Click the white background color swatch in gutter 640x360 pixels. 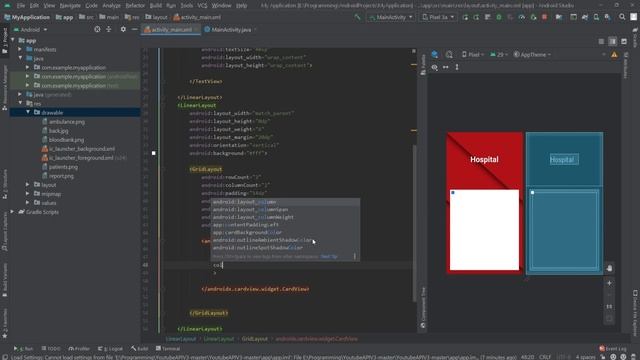click(153, 153)
